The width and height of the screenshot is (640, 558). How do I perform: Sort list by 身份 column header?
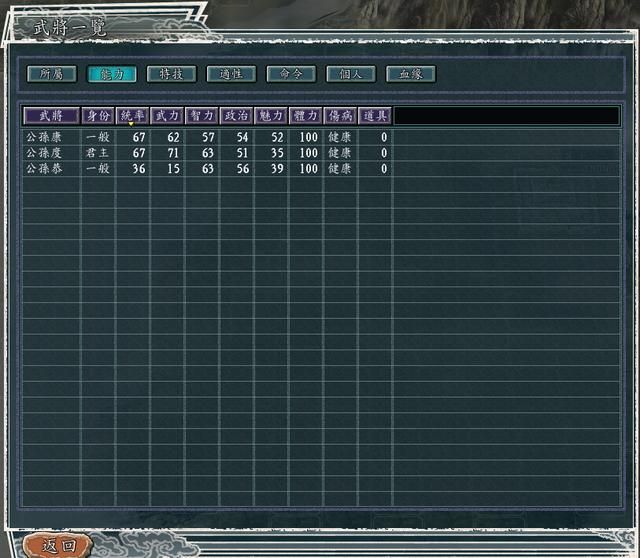(98, 116)
